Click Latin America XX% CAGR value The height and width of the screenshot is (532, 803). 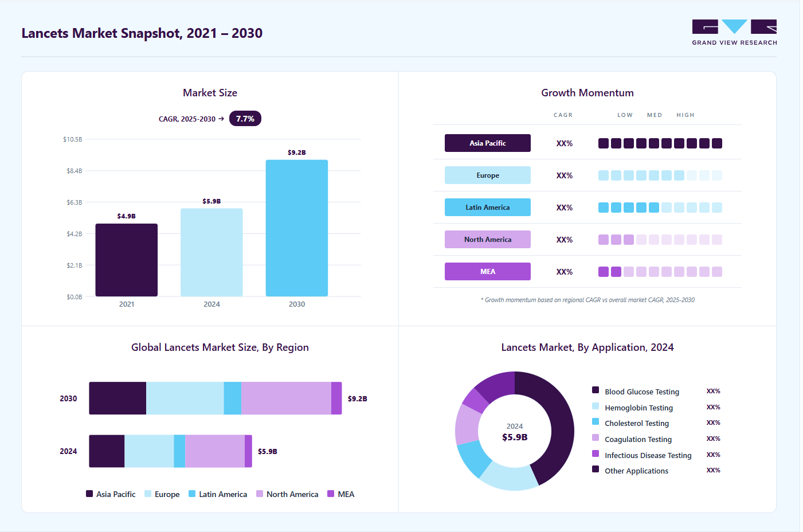tap(565, 208)
